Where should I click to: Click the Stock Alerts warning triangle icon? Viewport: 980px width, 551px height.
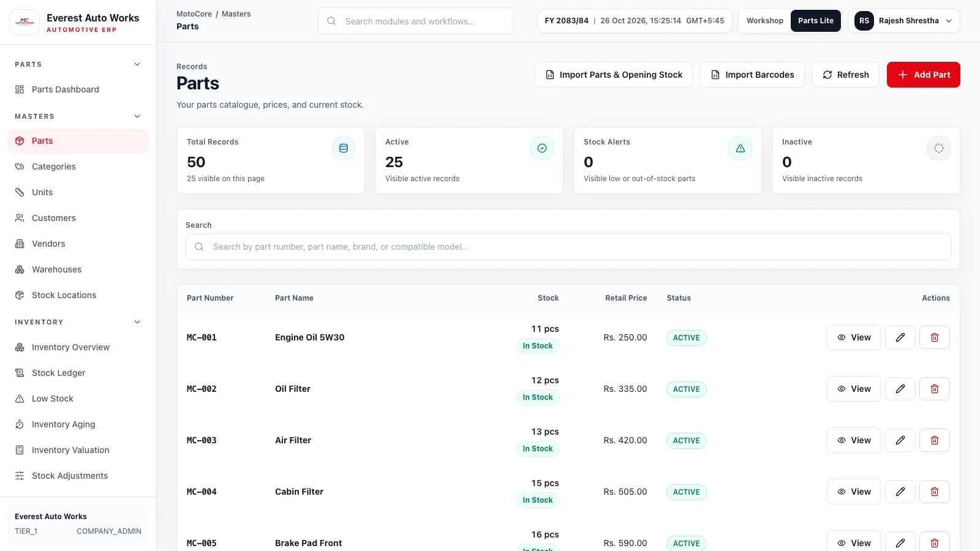click(x=741, y=148)
